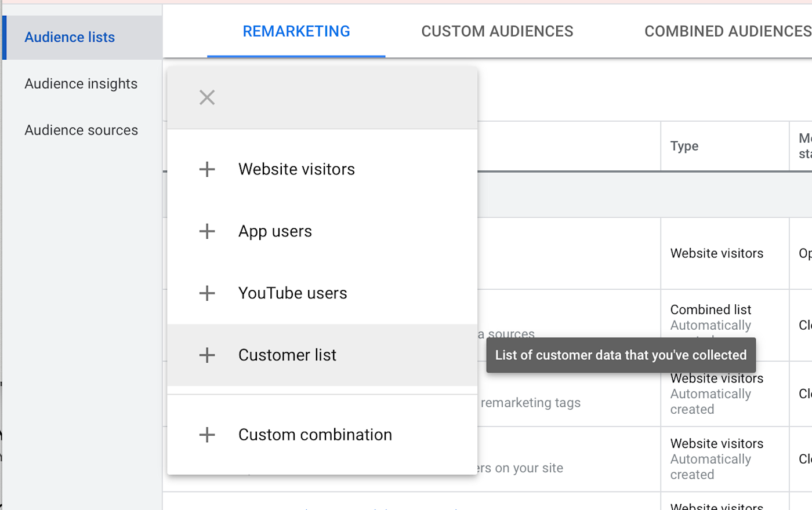Click the plus icon beside App users
The height and width of the screenshot is (510, 812).
(207, 231)
